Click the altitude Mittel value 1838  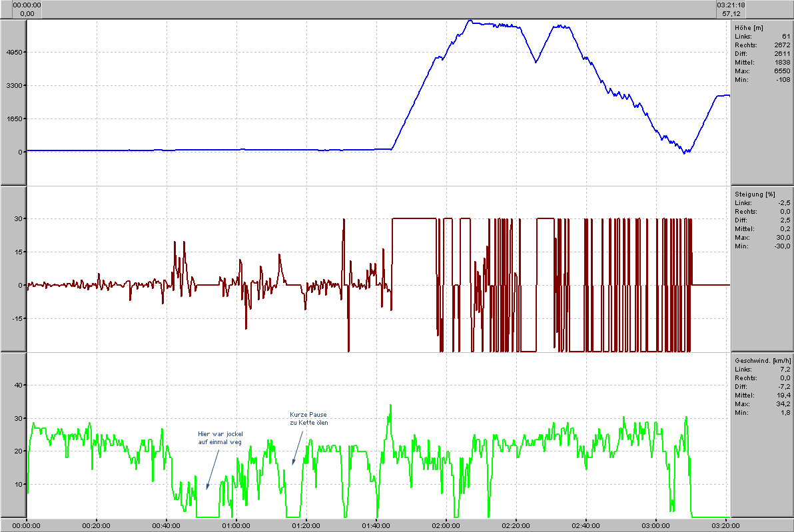click(782, 62)
